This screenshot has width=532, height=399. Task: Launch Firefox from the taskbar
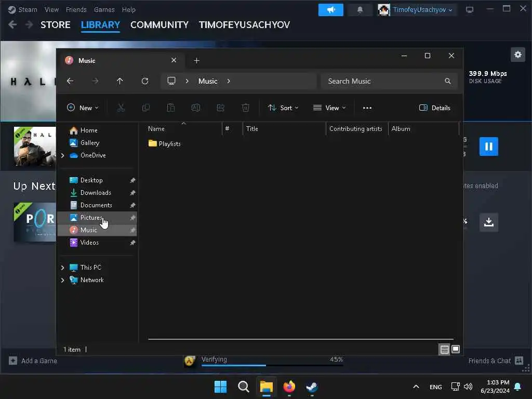[x=289, y=387]
